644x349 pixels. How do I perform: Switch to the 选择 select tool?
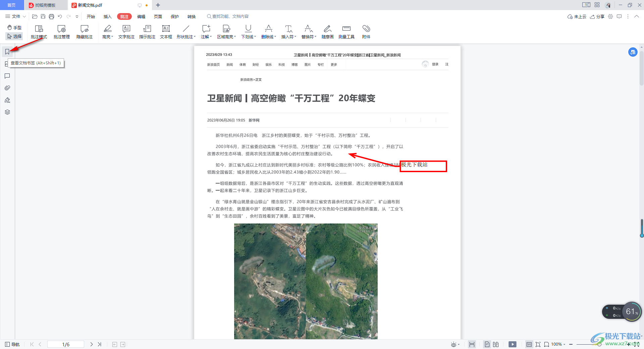tap(14, 36)
